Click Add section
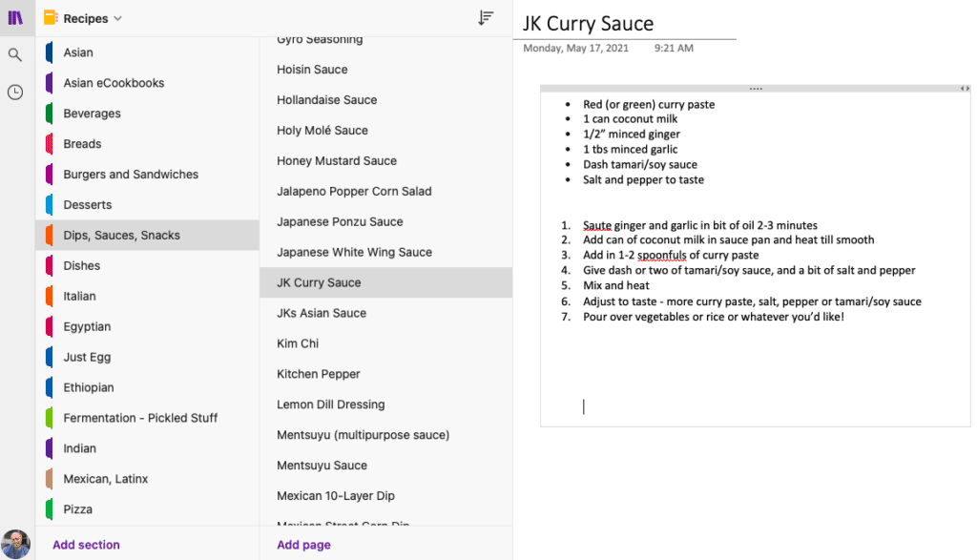 pos(86,545)
